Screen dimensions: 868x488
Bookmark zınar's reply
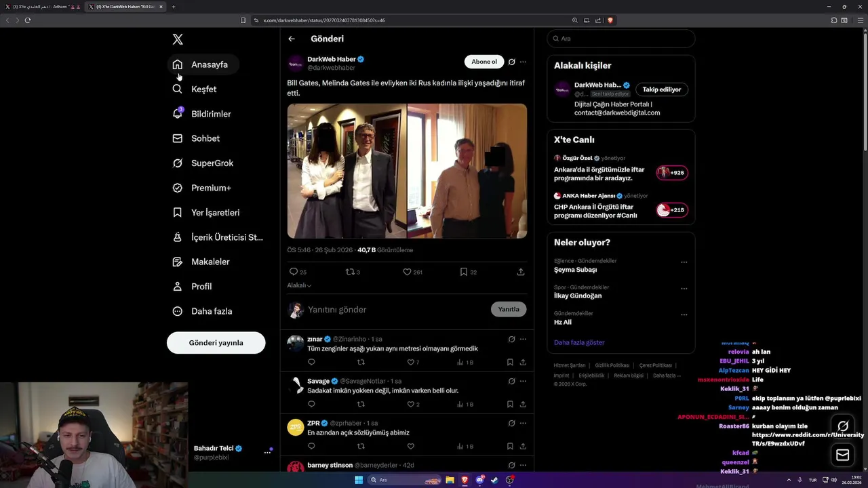click(x=510, y=363)
